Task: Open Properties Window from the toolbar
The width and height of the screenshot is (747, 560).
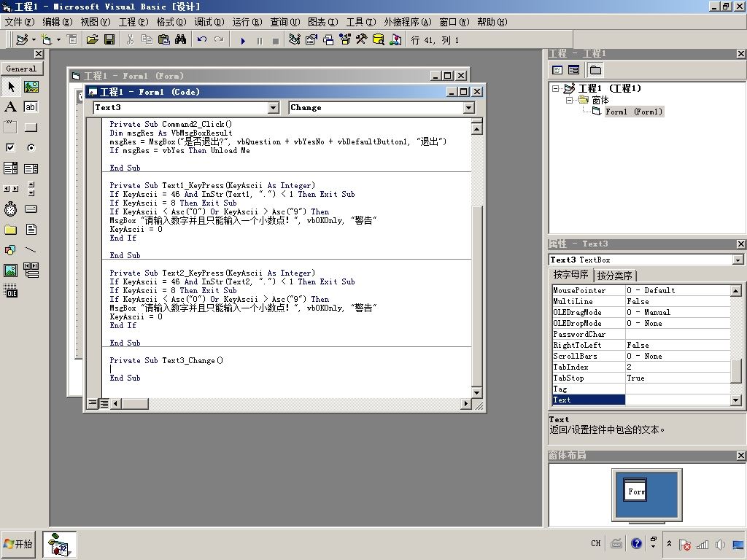Action: (x=311, y=39)
